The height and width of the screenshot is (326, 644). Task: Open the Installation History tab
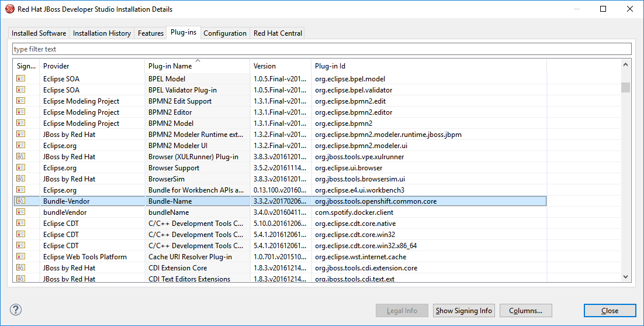102,33
